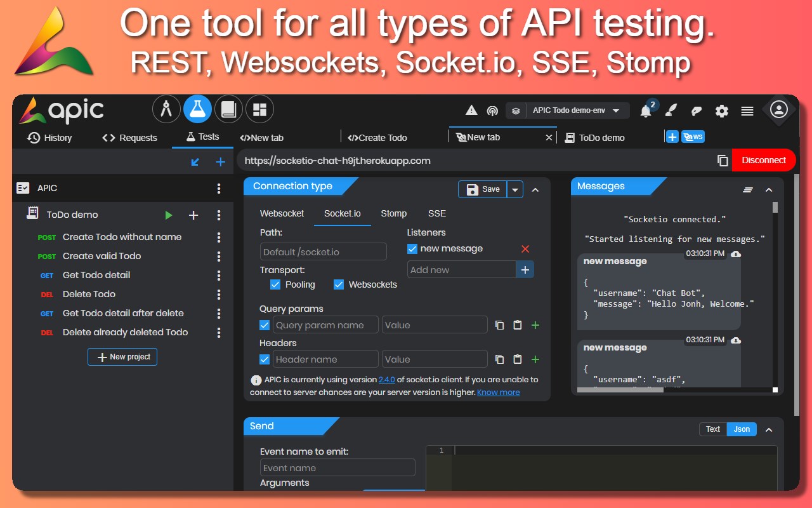Toggle the header row checkbox
The width and height of the screenshot is (812, 508).
point(265,359)
